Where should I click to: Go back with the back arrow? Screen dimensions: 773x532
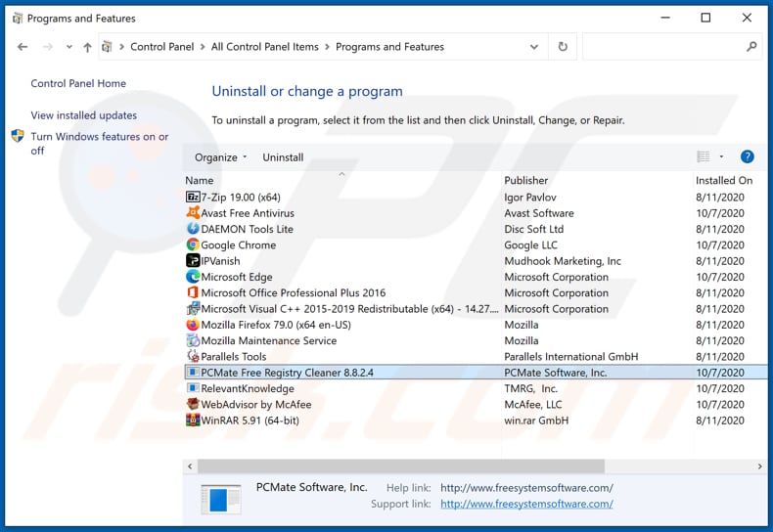coord(23,47)
